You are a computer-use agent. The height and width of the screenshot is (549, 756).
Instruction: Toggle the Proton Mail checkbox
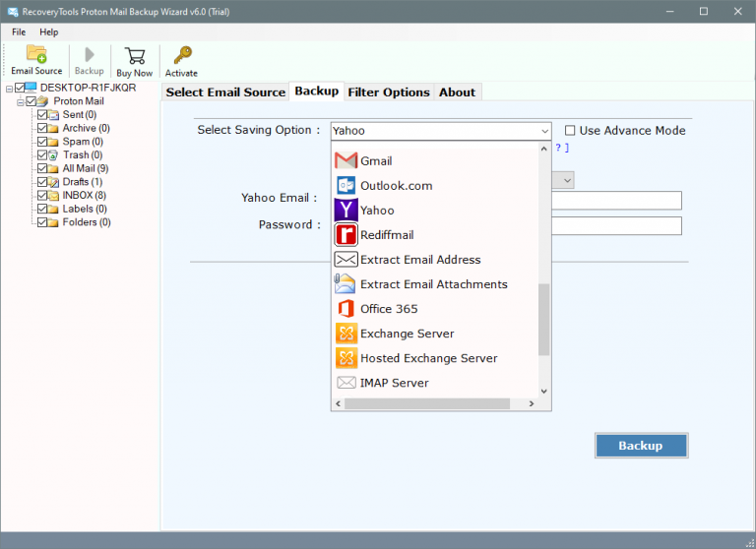31,101
